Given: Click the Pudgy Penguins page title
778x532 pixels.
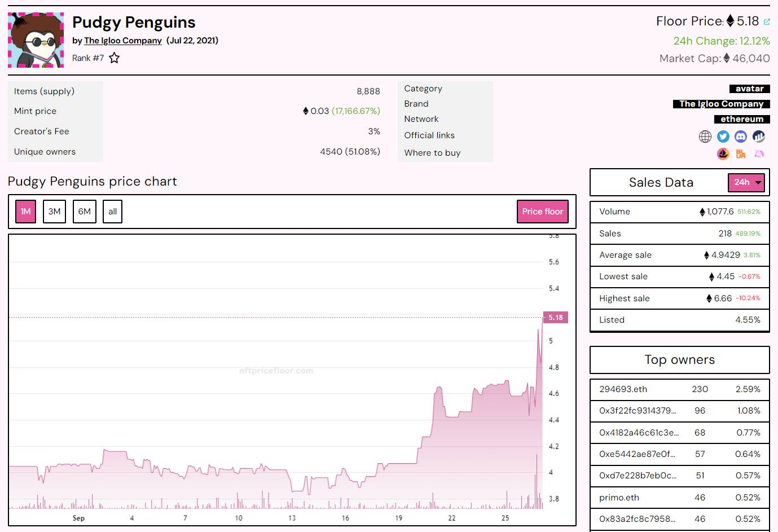Looking at the screenshot, I should click(x=134, y=22).
